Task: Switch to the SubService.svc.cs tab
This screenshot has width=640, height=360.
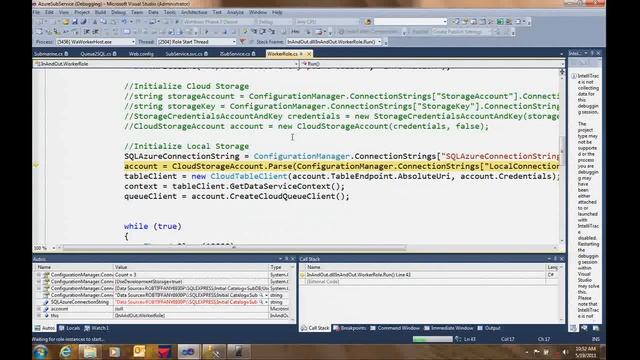Action: coord(187,54)
